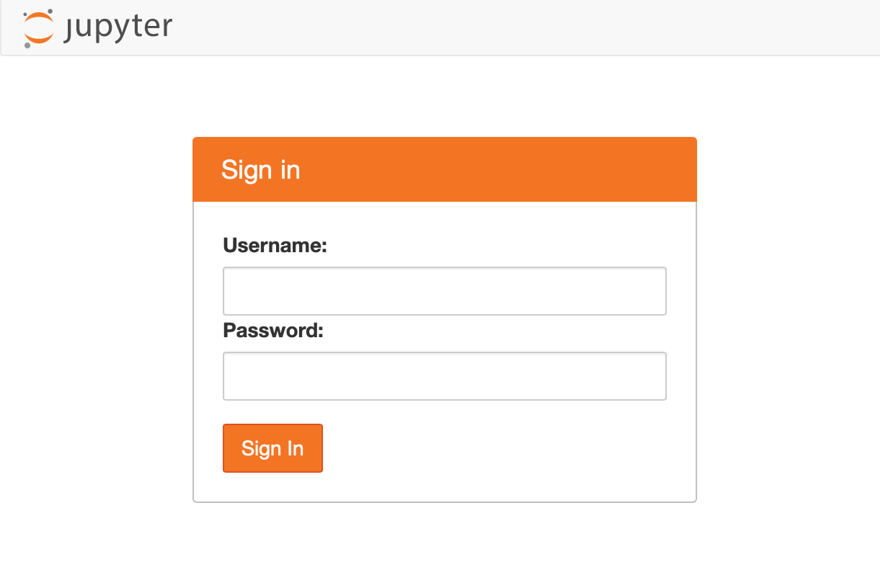Click the Jupyter wordmark text

pos(119,28)
